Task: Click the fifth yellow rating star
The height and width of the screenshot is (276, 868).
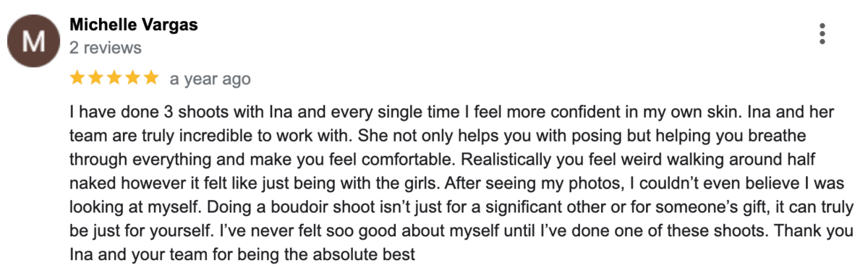Action: tap(150, 77)
